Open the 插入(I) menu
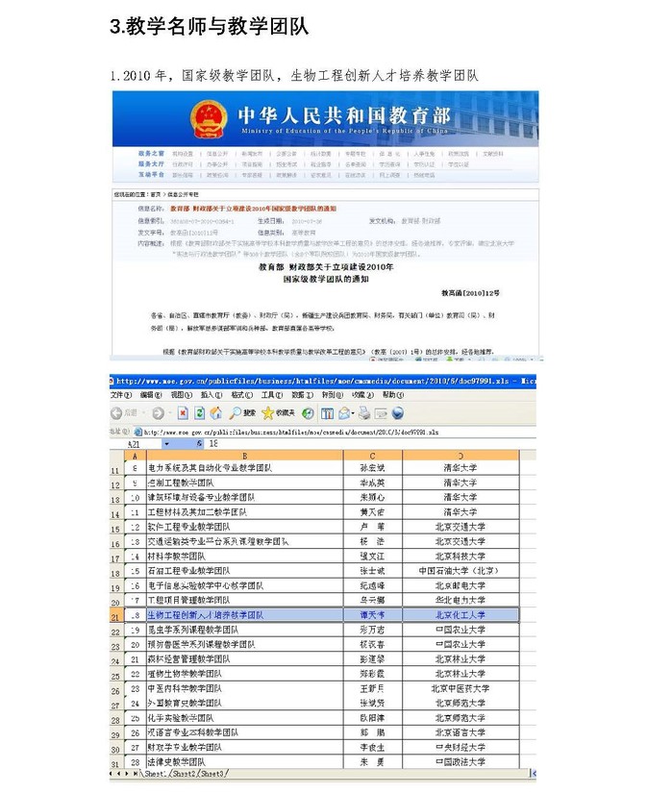672x793 pixels. pos(212,395)
